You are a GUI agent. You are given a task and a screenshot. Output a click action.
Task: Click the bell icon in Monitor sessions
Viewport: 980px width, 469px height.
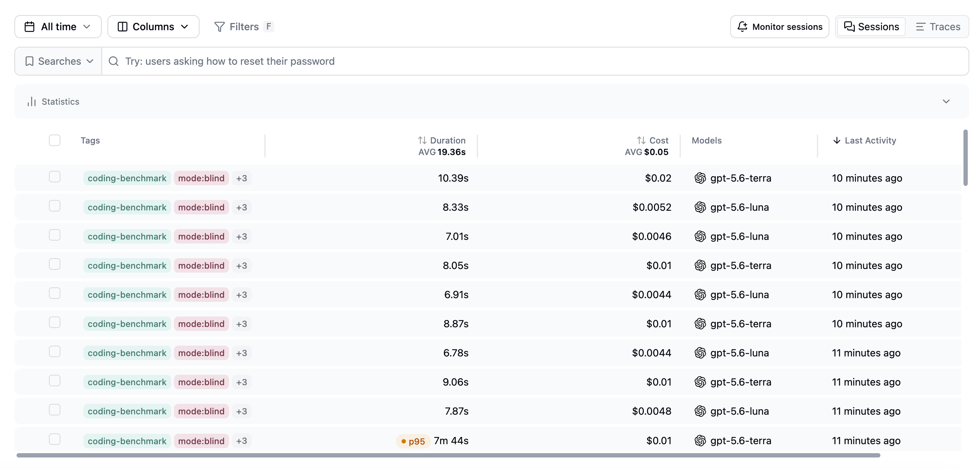click(742, 27)
